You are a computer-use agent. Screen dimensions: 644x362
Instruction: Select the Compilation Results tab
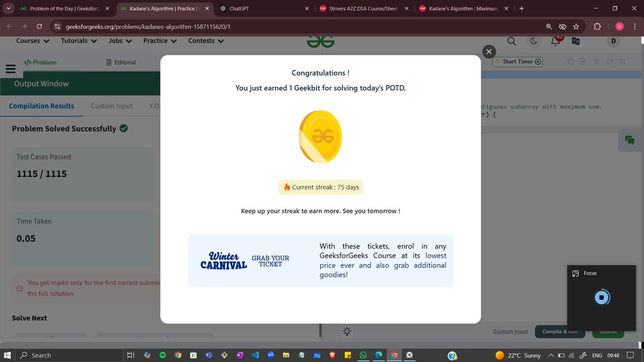coord(41,106)
